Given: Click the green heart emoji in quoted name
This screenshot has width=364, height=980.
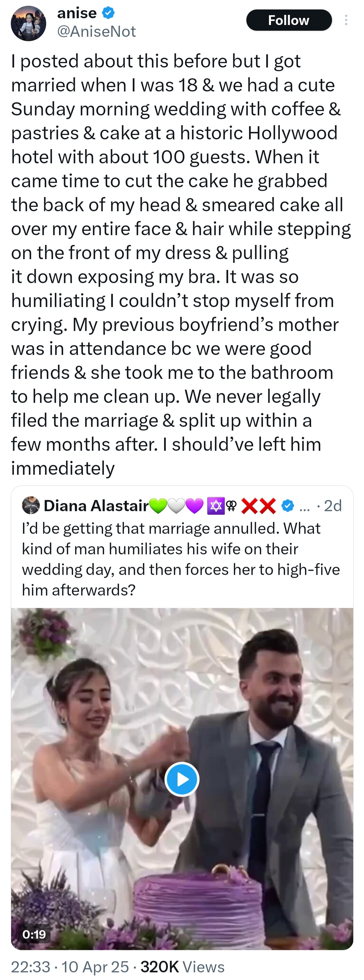Looking at the screenshot, I should click(x=158, y=506).
